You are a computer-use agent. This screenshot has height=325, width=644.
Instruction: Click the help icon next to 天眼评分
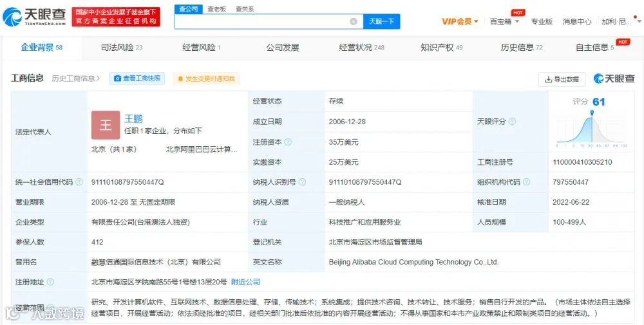(512, 122)
